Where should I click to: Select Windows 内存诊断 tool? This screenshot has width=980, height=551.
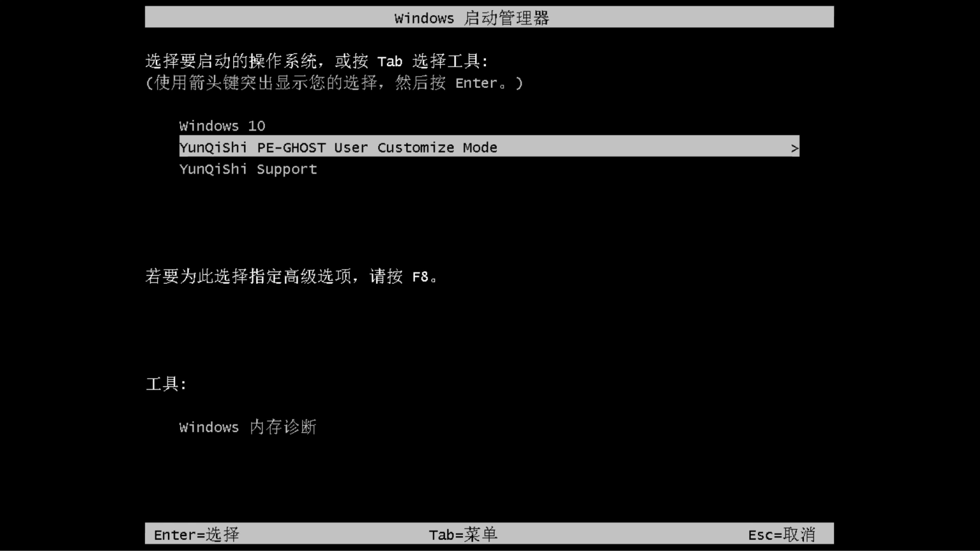248,427
